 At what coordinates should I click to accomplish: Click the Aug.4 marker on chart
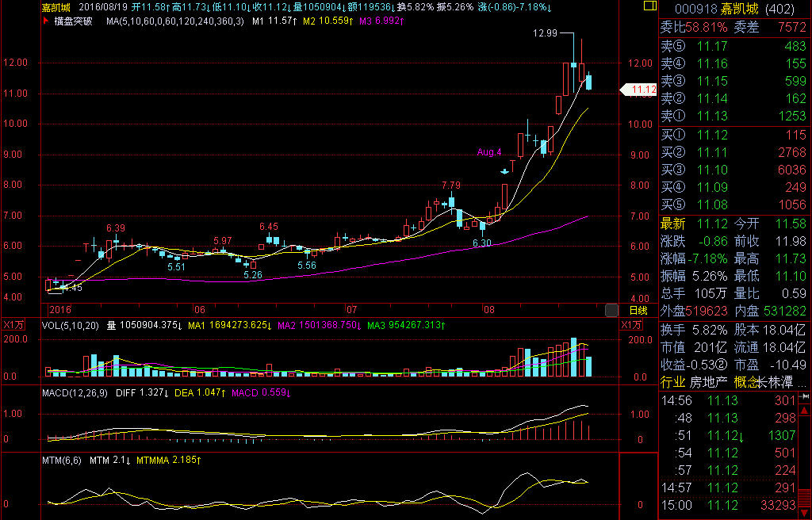[x=488, y=151]
